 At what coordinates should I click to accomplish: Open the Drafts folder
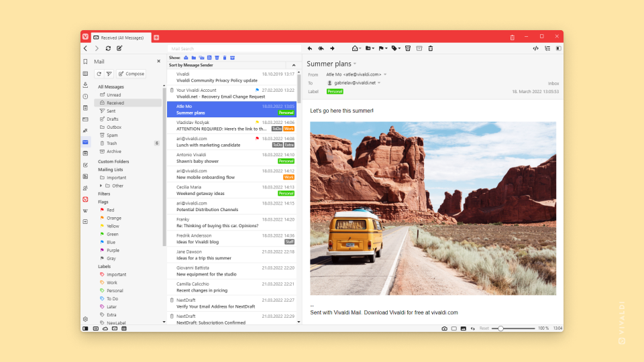click(x=112, y=119)
